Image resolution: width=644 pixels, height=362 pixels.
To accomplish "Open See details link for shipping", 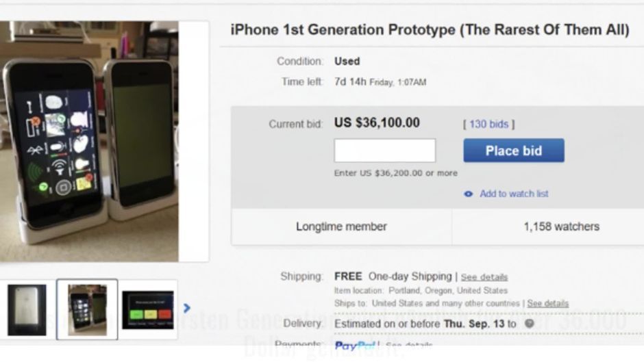I will pyautogui.click(x=484, y=277).
